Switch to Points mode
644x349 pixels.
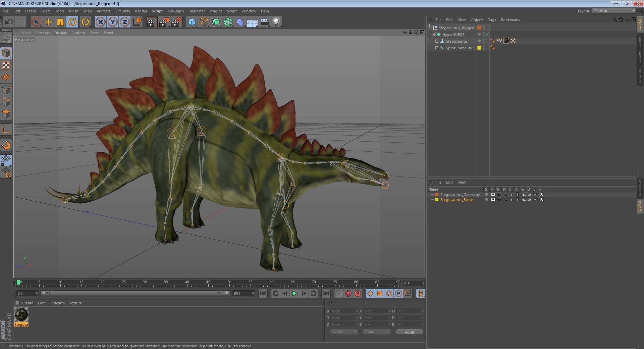pos(6,90)
